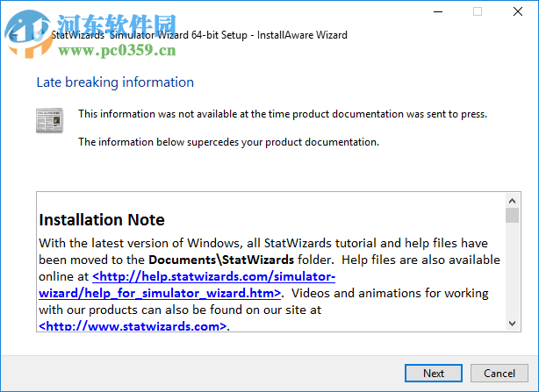Minimize the setup wizard window
Viewport: 539px width, 392px height.
coord(438,11)
